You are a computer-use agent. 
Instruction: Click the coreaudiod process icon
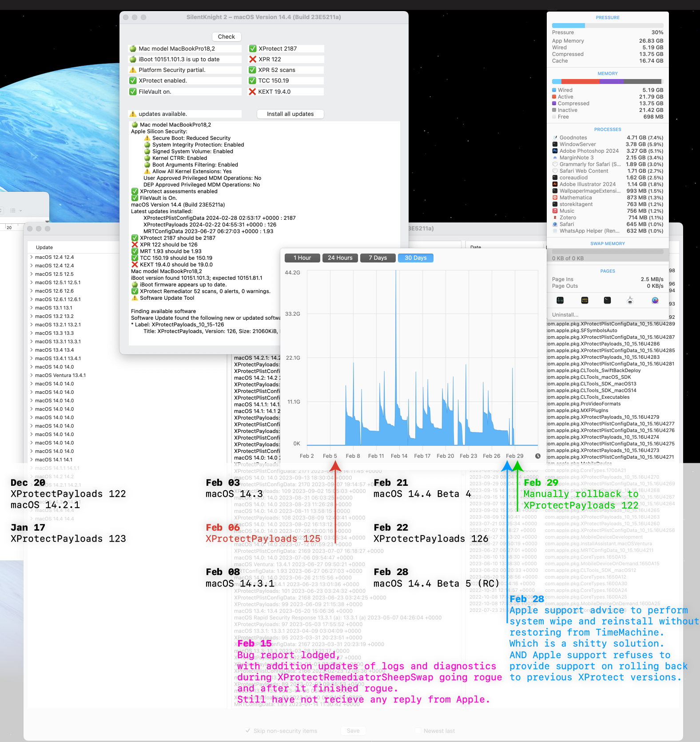point(555,178)
